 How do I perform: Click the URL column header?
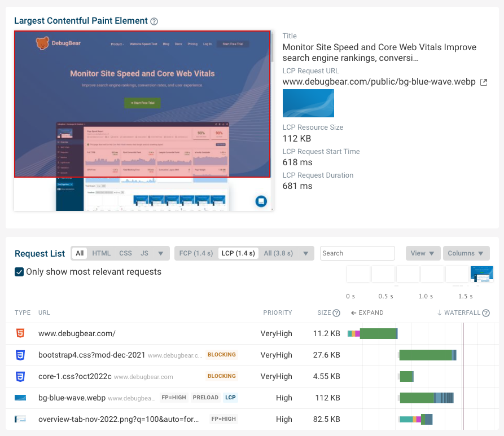click(x=44, y=312)
